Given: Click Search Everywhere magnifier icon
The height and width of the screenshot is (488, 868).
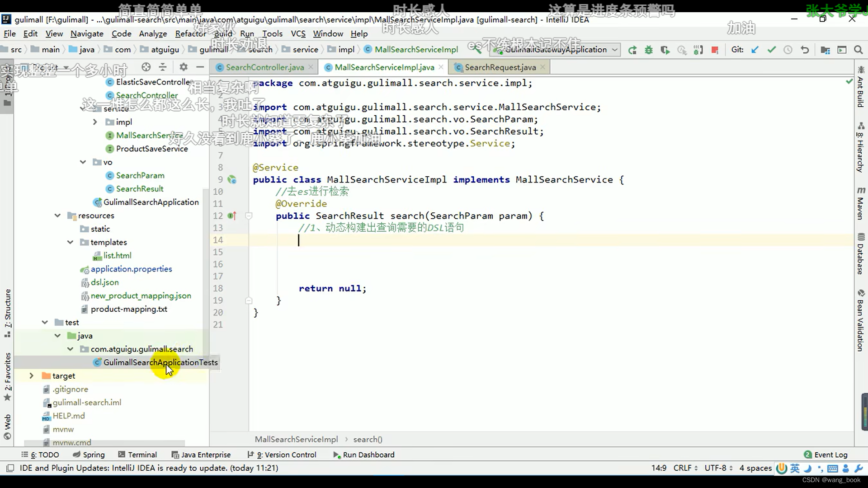Looking at the screenshot, I should point(858,50).
